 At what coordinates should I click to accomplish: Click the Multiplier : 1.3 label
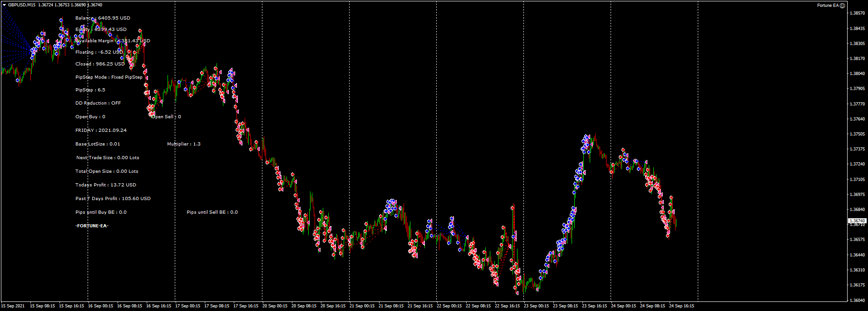click(184, 144)
